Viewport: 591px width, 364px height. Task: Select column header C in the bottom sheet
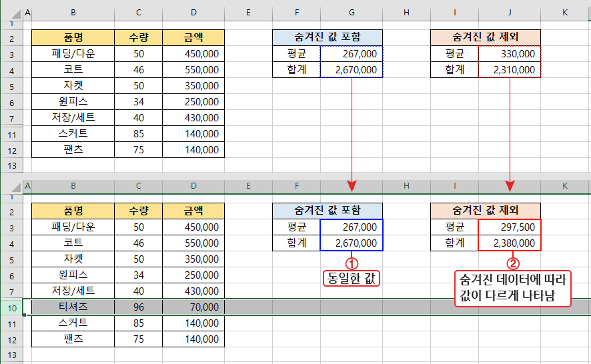click(x=138, y=186)
